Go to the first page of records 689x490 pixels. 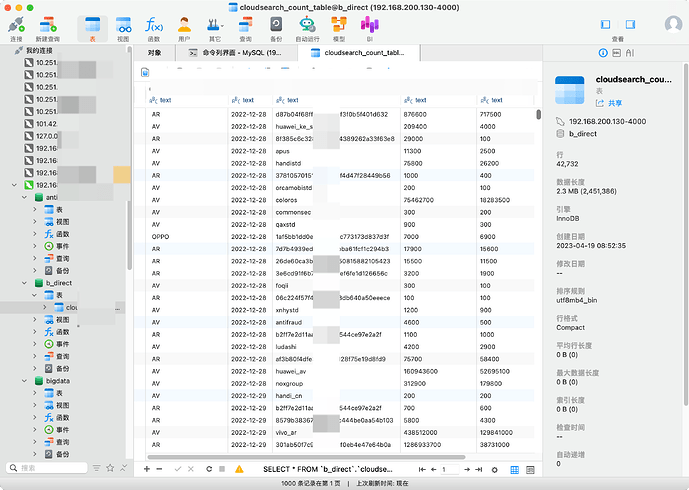[422, 470]
